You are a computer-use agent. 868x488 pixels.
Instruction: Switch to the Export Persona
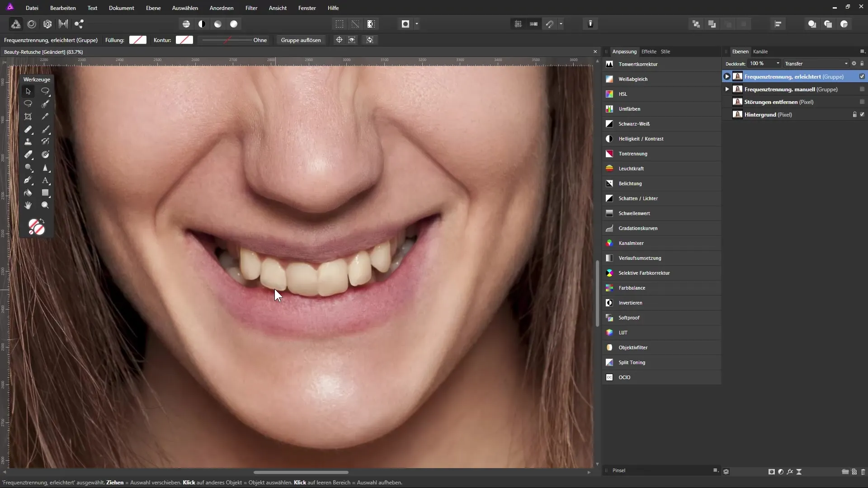tap(79, 24)
